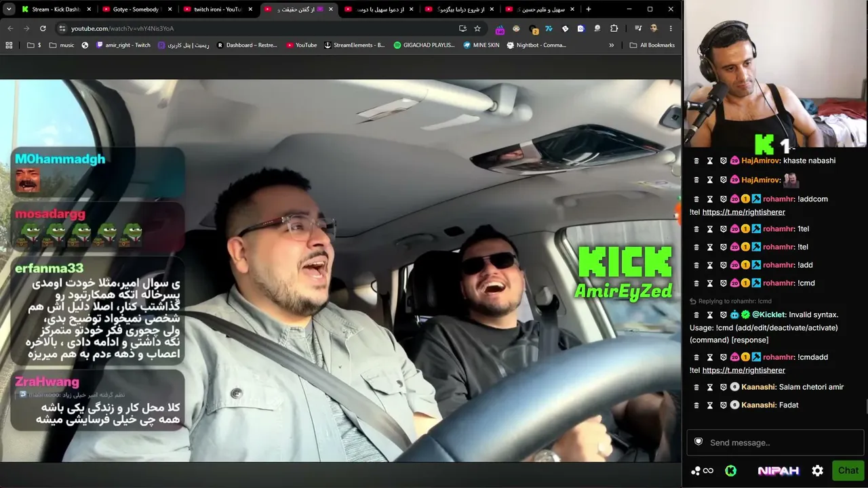
Task: Click the 'Replying to rohamhr: !cmd' reply reference
Action: (x=730, y=301)
